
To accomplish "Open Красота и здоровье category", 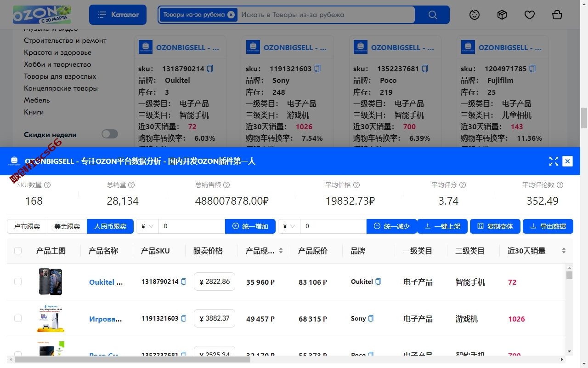I will pos(58,52).
